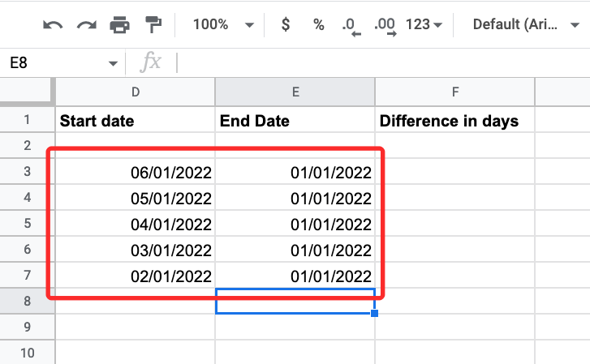Format as currency with dollar icon
Screen dimensions: 590x364
pos(285,24)
